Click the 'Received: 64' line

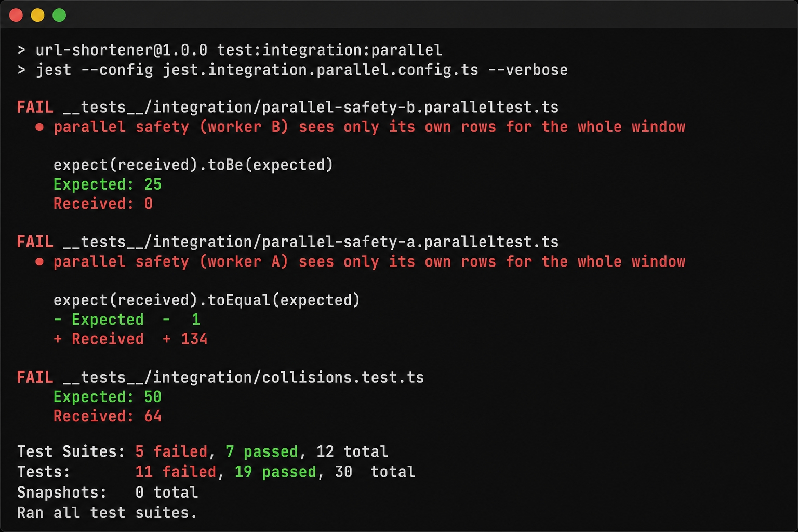pyautogui.click(x=108, y=416)
